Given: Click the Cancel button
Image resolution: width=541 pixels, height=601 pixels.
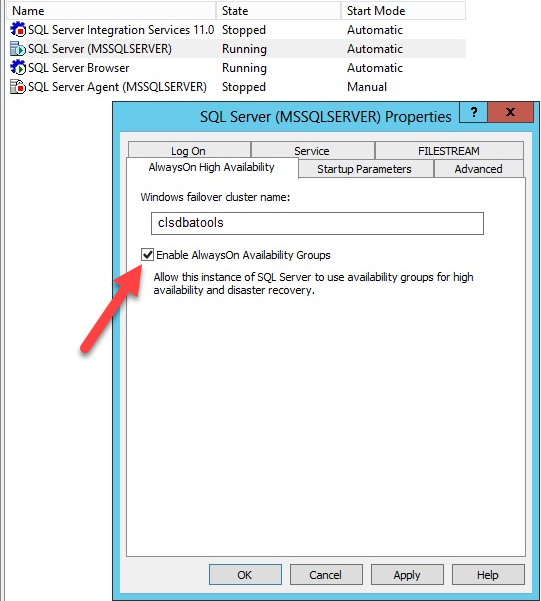Looking at the screenshot, I should click(326, 575).
